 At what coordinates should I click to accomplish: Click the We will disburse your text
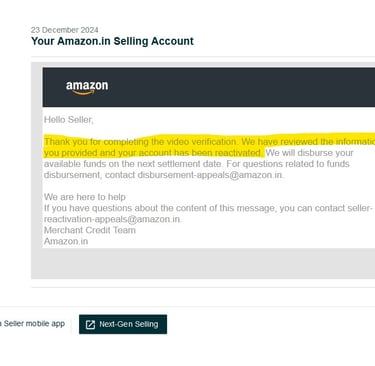coord(310,153)
